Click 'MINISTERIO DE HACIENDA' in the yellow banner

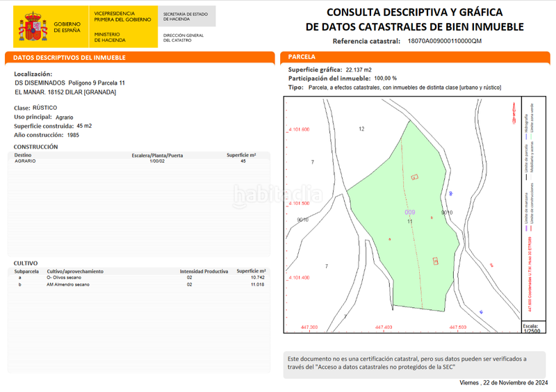110,38
